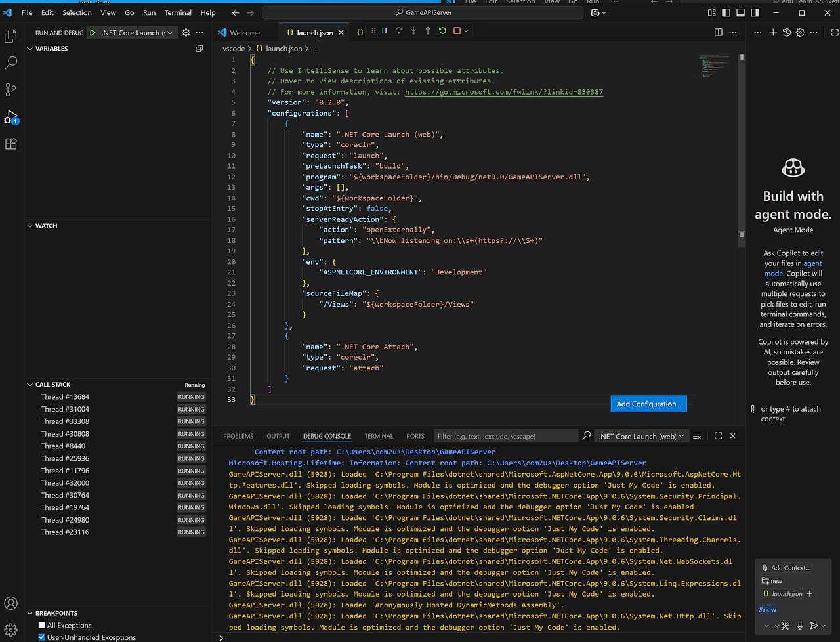Viewport: 840px width, 642px height.
Task: Maximize the bottom panel size
Action: pyautogui.click(x=718, y=436)
